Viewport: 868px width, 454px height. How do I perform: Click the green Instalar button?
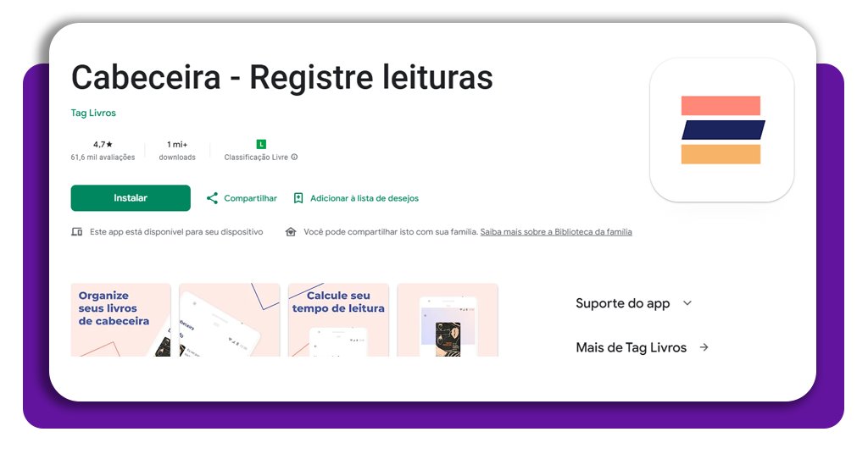(131, 198)
